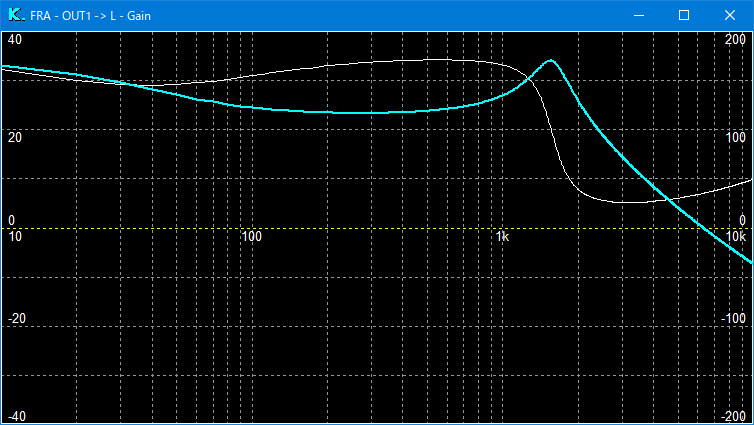Click the '1k' frequency axis label
Image resolution: width=754 pixels, height=425 pixels.
pyautogui.click(x=502, y=236)
